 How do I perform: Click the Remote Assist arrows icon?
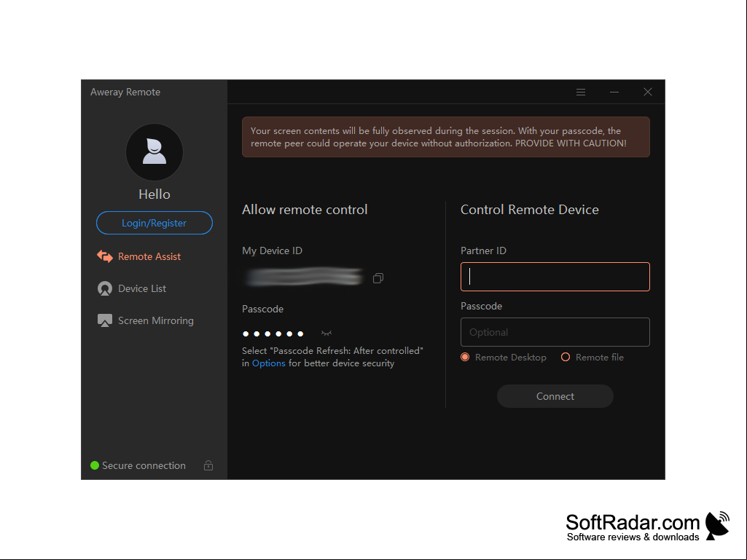[105, 256]
